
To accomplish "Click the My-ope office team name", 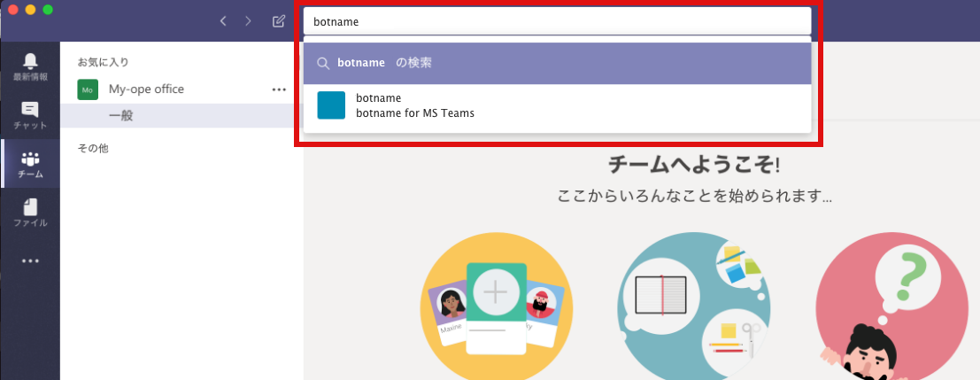I will coord(146,89).
